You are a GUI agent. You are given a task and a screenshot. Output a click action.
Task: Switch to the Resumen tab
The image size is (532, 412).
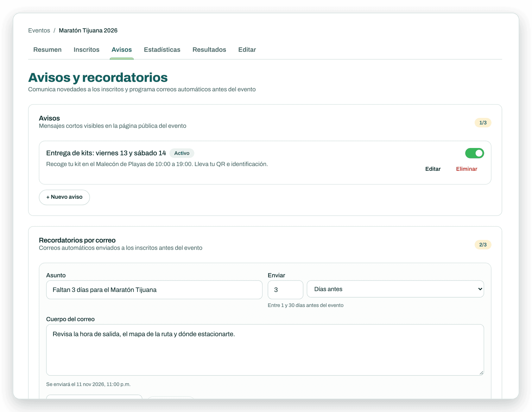tap(47, 50)
